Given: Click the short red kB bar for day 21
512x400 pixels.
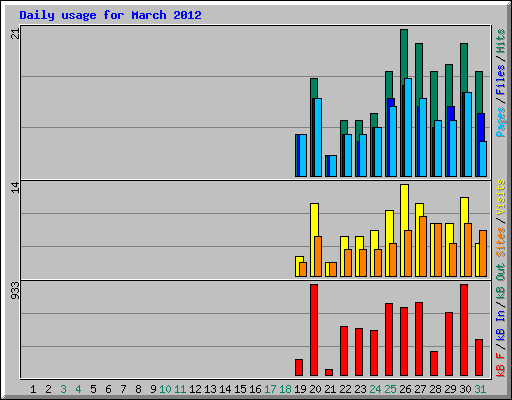Looking at the screenshot, I should click(x=329, y=373).
